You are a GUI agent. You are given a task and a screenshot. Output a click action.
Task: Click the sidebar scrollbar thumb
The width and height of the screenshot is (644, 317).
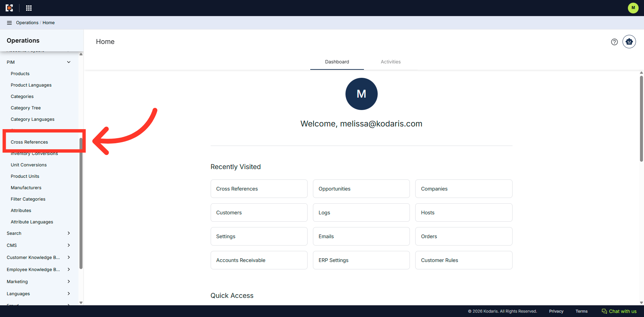[x=81, y=203]
